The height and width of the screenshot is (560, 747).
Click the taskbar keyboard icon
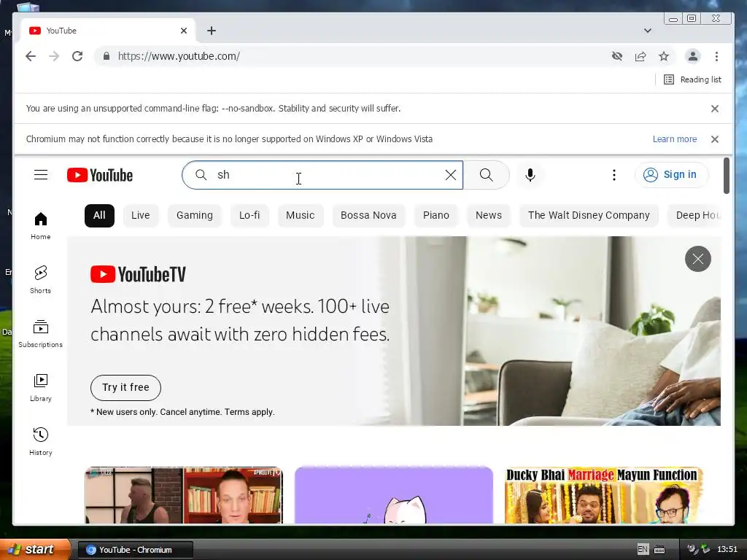click(x=659, y=550)
